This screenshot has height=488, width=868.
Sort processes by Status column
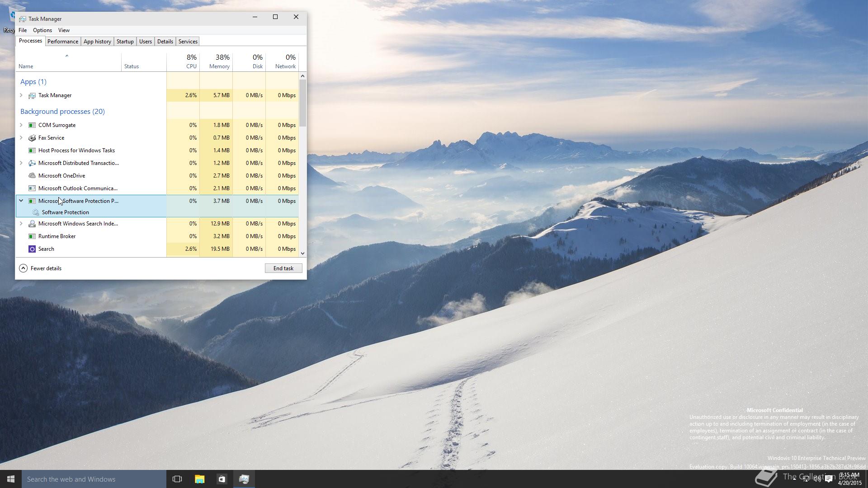[144, 62]
